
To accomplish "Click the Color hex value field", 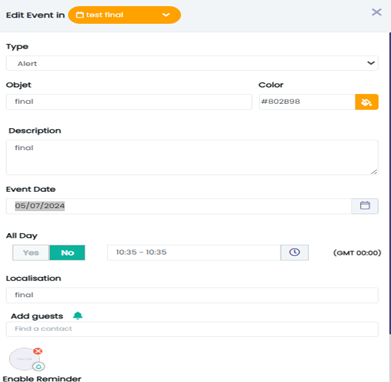I will (x=307, y=102).
